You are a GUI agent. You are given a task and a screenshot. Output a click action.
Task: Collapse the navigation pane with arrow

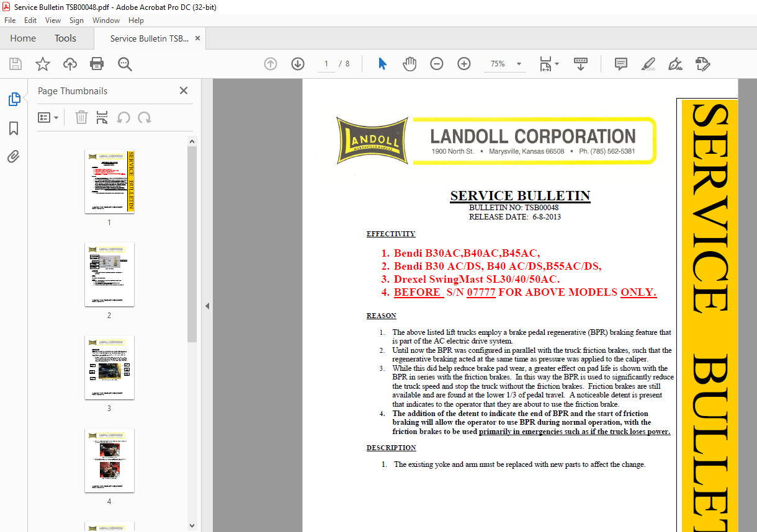tap(207, 306)
